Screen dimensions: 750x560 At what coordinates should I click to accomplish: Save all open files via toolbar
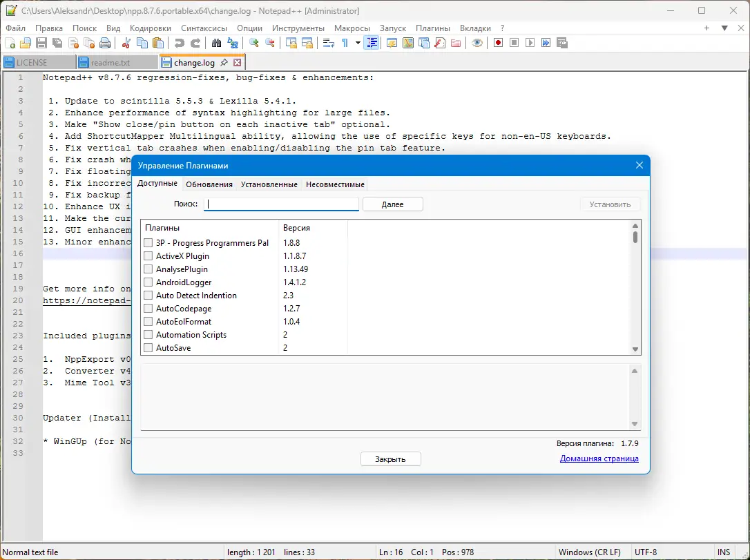click(x=57, y=42)
